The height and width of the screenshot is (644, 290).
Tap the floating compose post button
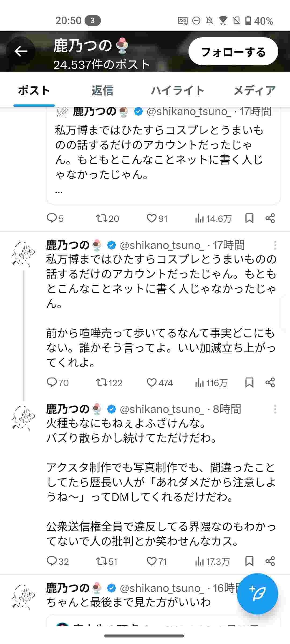pyautogui.click(x=257, y=594)
